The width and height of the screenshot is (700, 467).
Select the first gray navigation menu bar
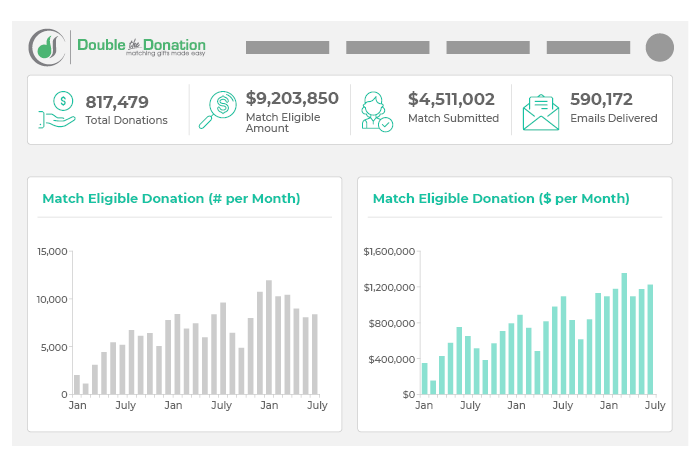(287, 47)
